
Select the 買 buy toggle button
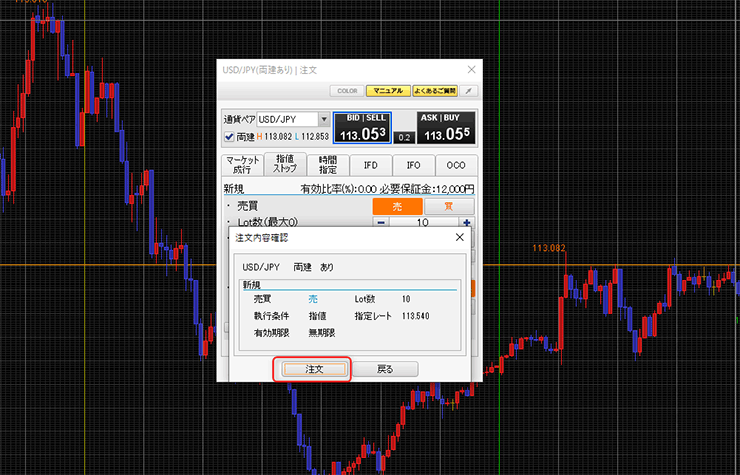pyautogui.click(x=449, y=205)
